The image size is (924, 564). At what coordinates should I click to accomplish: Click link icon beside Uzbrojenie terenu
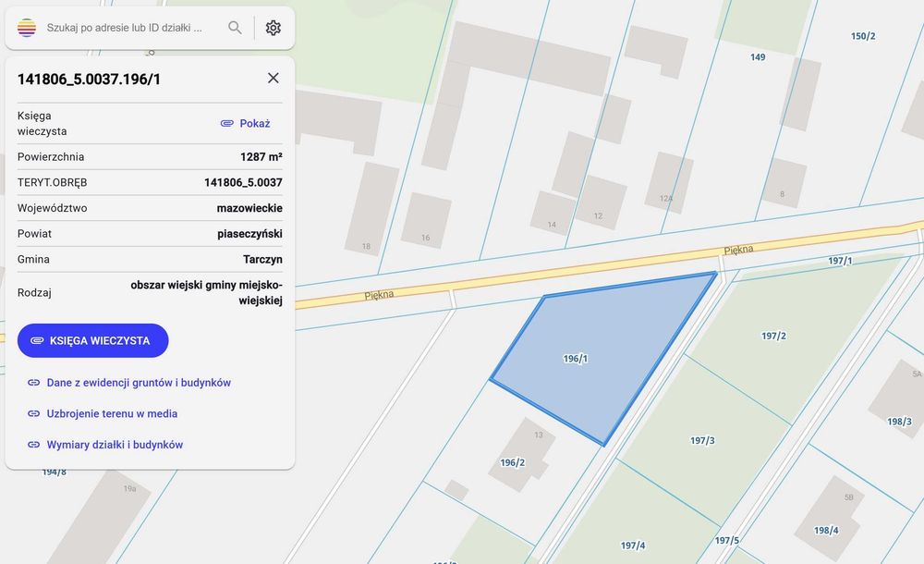point(33,413)
